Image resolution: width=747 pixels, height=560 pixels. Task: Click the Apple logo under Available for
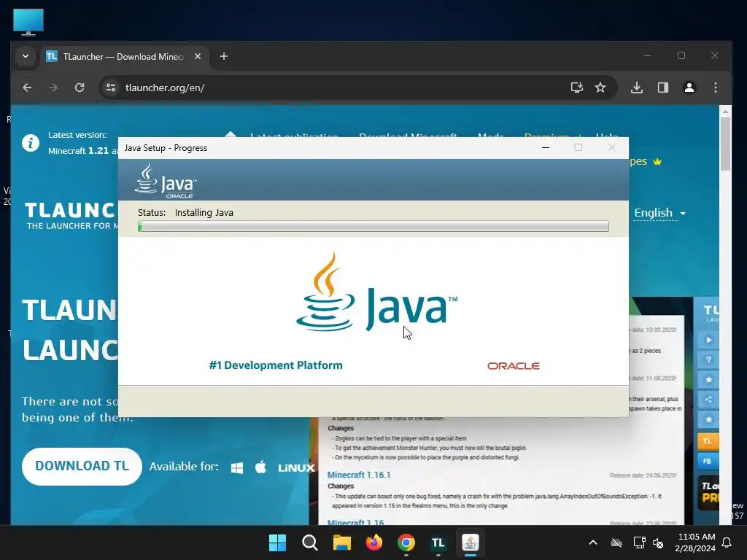pos(260,467)
